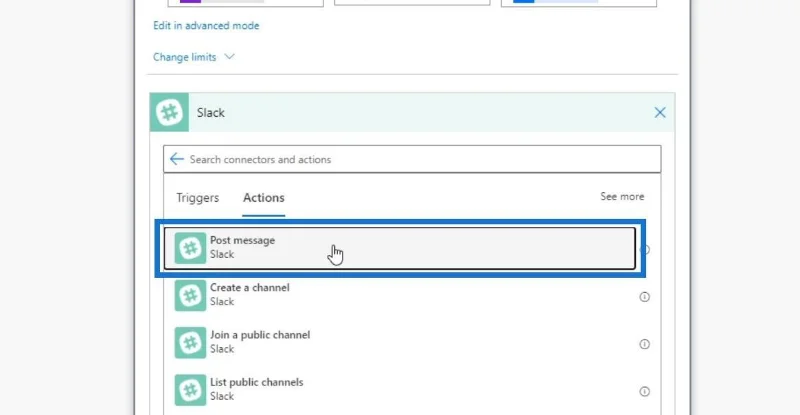Click the Create a channel Slack icon
This screenshot has height=415, width=800.
click(190, 296)
